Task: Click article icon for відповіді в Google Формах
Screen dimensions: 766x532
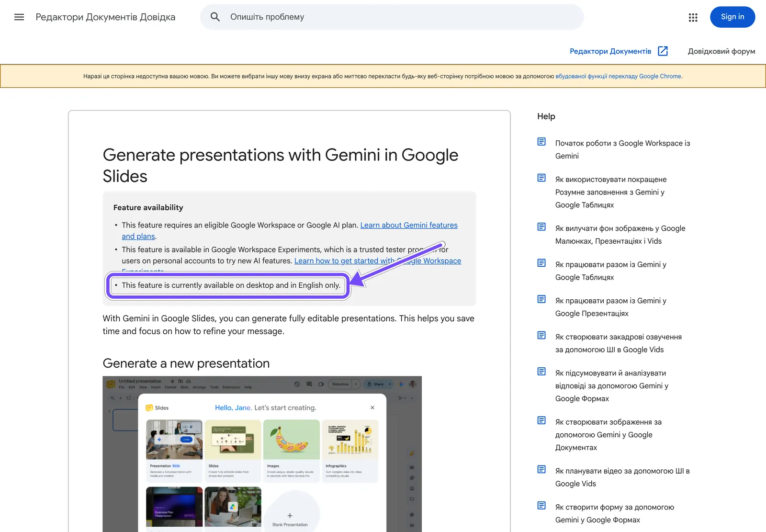Action: [541, 372]
